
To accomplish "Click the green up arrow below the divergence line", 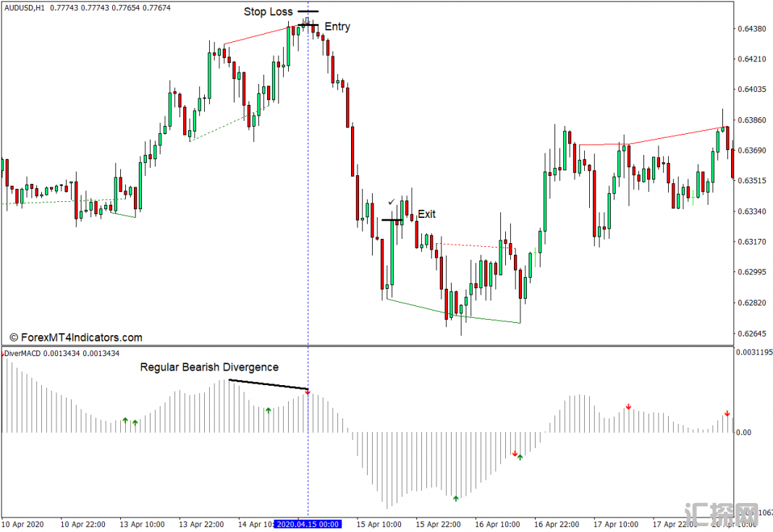I will [268, 410].
